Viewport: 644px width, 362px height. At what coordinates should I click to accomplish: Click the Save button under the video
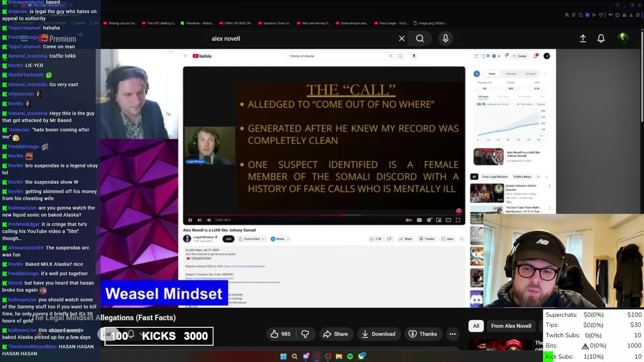click(447, 239)
